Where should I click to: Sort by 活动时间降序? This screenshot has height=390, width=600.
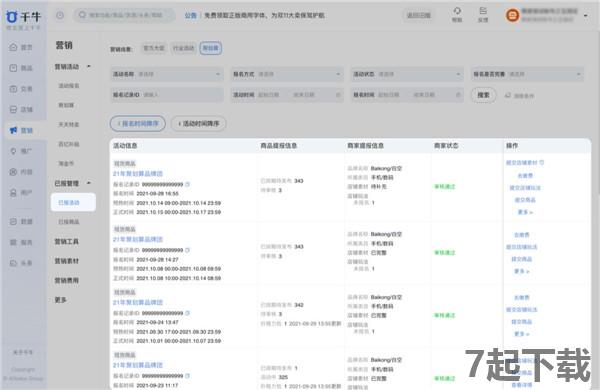click(x=199, y=124)
